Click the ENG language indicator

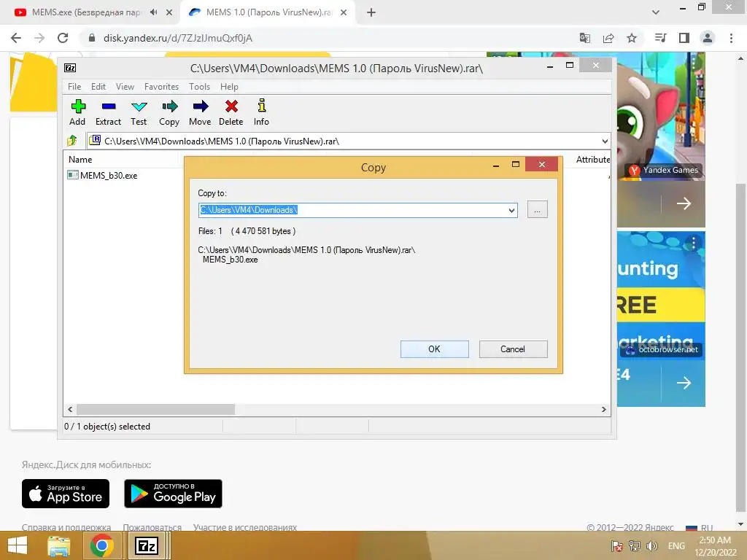(x=676, y=545)
